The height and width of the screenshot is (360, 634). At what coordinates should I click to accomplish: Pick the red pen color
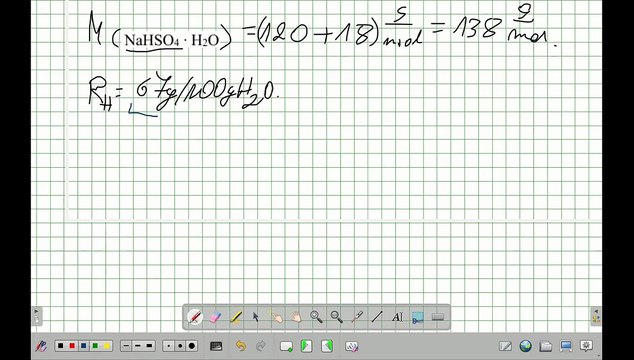(x=72, y=346)
